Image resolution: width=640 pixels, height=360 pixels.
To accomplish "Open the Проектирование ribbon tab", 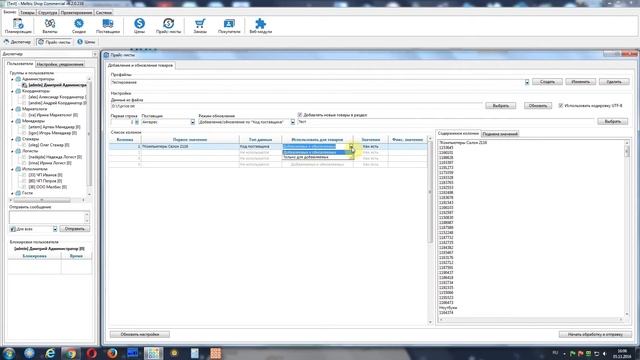I will [x=77, y=13].
